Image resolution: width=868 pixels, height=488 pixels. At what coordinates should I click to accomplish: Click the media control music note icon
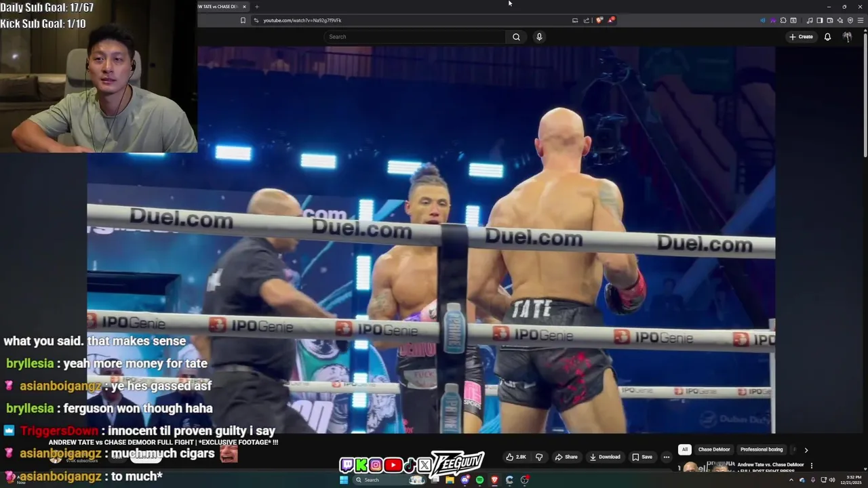[810, 20]
